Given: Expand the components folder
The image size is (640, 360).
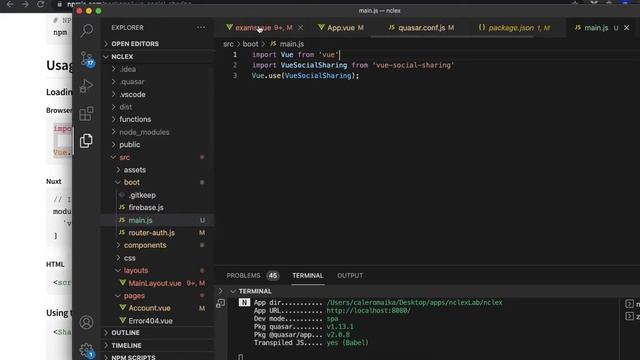Looking at the screenshot, I should (158, 245).
